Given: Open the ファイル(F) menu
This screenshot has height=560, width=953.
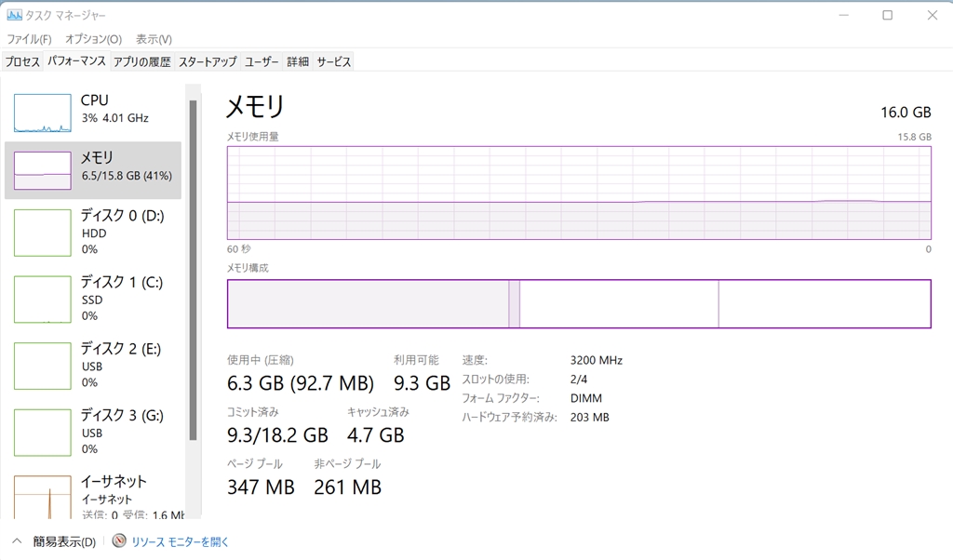Looking at the screenshot, I should (x=29, y=39).
